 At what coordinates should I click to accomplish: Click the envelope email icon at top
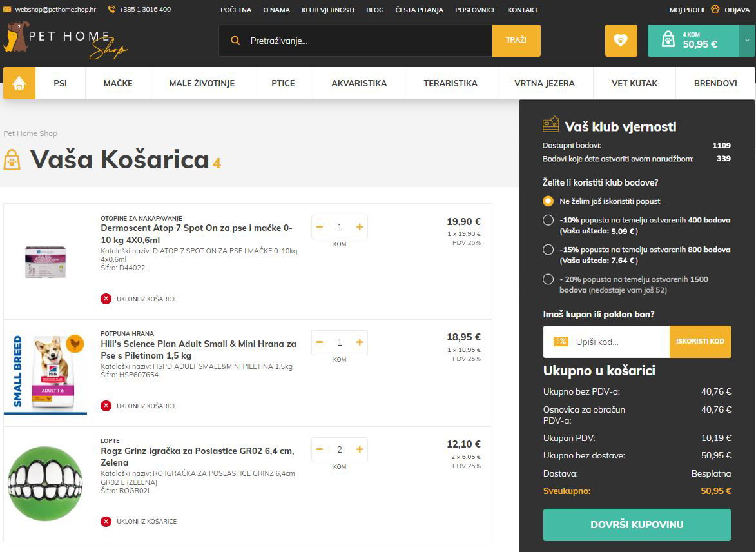7,9
